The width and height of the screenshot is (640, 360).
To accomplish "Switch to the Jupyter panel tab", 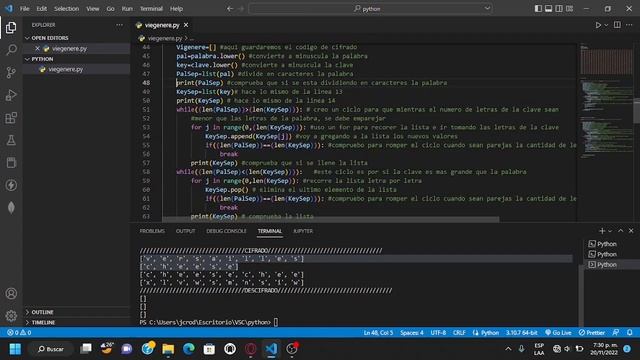I will (x=303, y=231).
